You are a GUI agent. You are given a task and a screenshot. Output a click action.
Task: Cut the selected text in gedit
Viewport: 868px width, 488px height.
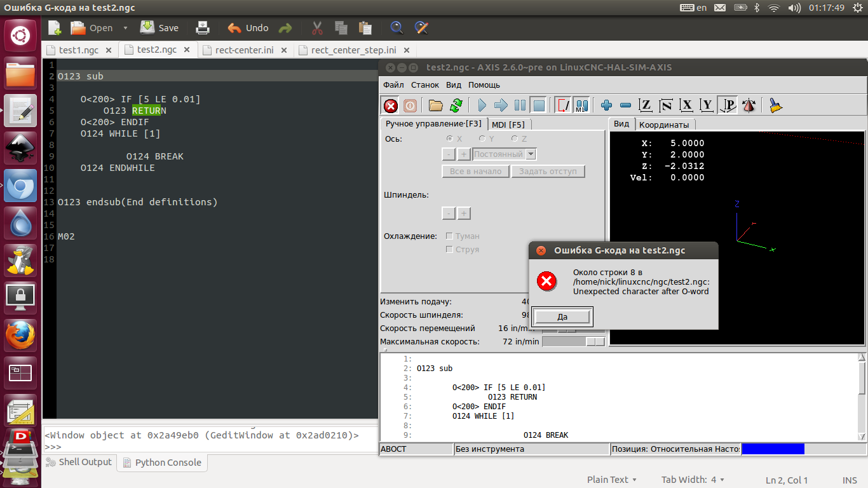pos(317,28)
